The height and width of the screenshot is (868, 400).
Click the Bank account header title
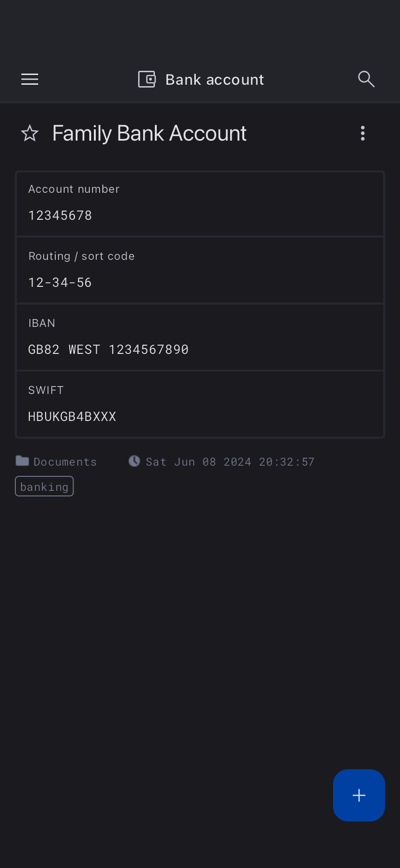point(214,80)
